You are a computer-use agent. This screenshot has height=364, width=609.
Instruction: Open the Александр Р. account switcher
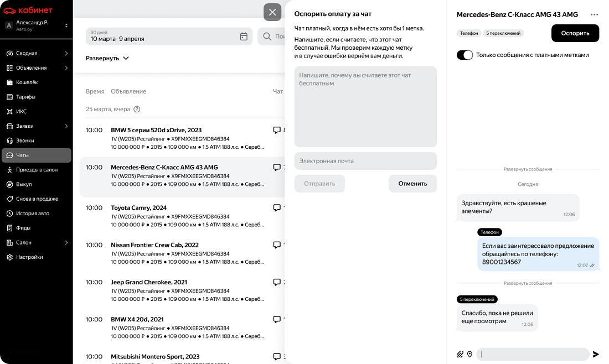coord(36,25)
